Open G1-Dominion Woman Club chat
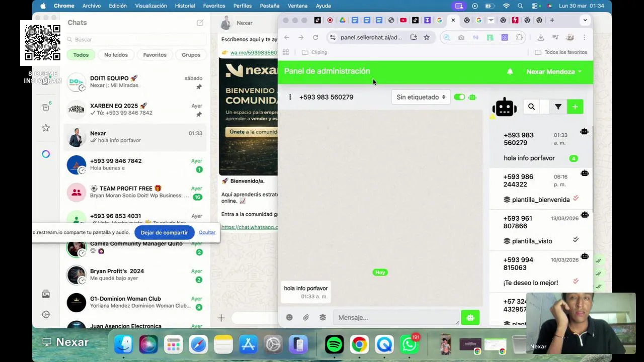 [136, 302]
